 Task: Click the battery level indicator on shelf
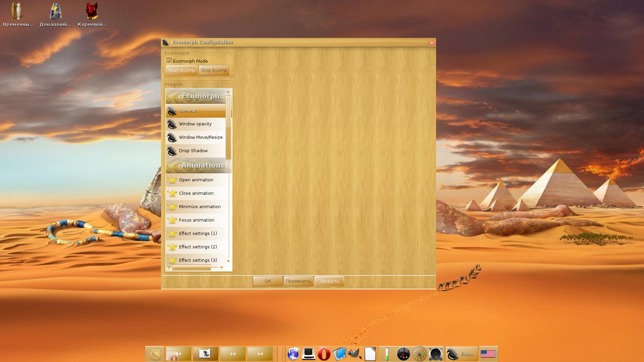(387, 354)
